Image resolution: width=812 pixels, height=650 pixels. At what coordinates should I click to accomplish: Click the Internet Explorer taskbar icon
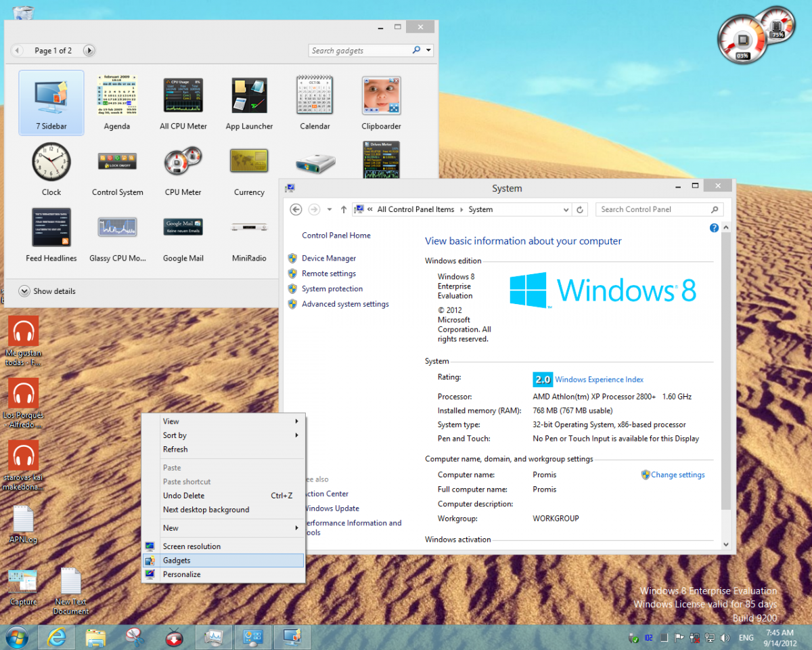point(56,637)
